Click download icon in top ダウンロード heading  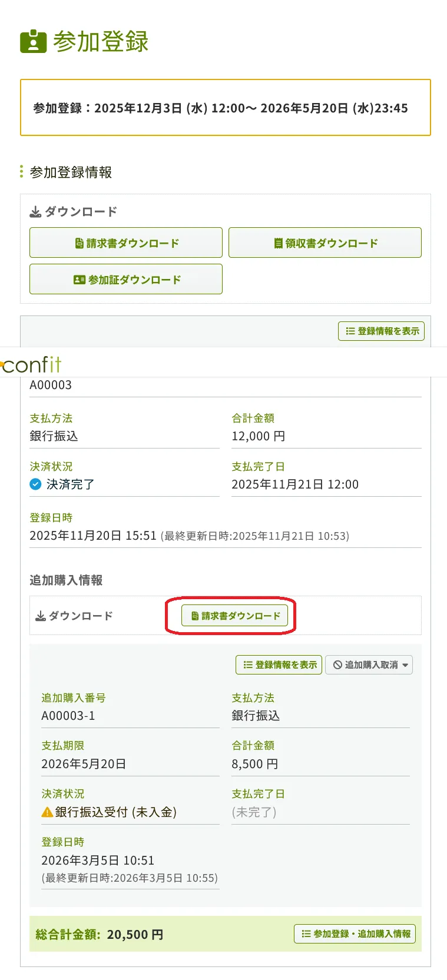35,212
